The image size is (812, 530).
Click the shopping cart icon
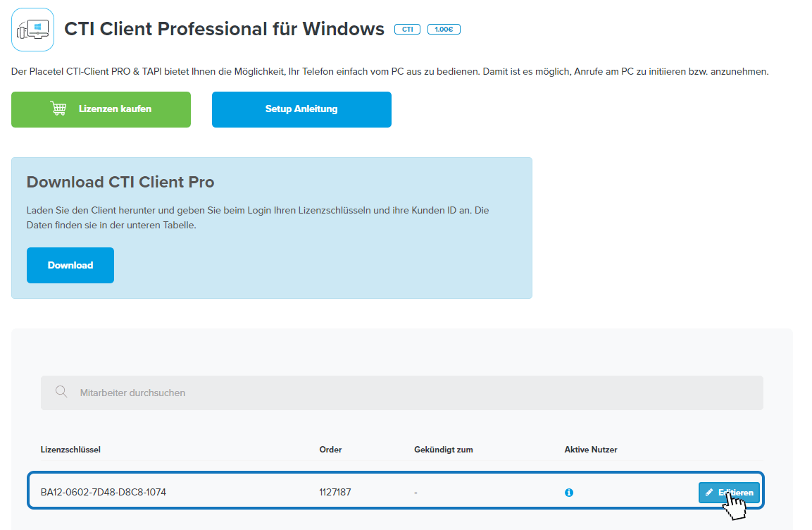click(x=58, y=109)
